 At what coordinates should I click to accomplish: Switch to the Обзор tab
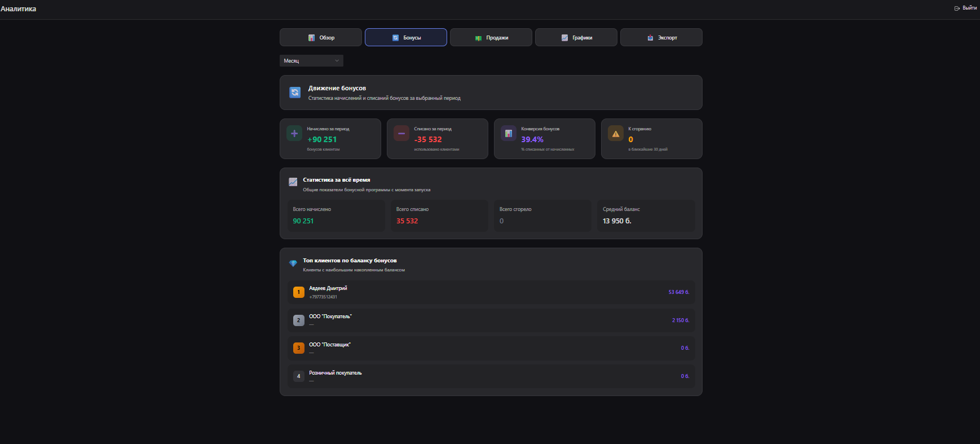[321, 38]
